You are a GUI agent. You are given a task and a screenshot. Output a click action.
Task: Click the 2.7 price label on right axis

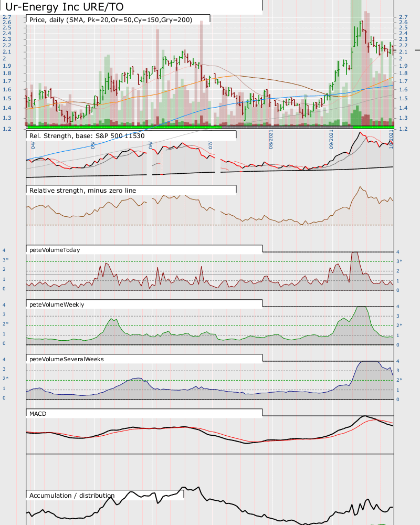click(x=403, y=17)
